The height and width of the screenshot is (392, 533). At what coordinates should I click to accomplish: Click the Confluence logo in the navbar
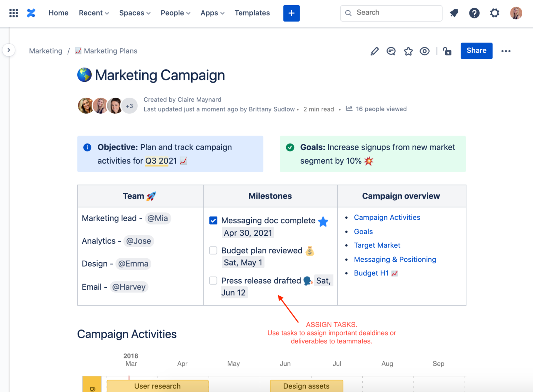pyautogui.click(x=31, y=13)
